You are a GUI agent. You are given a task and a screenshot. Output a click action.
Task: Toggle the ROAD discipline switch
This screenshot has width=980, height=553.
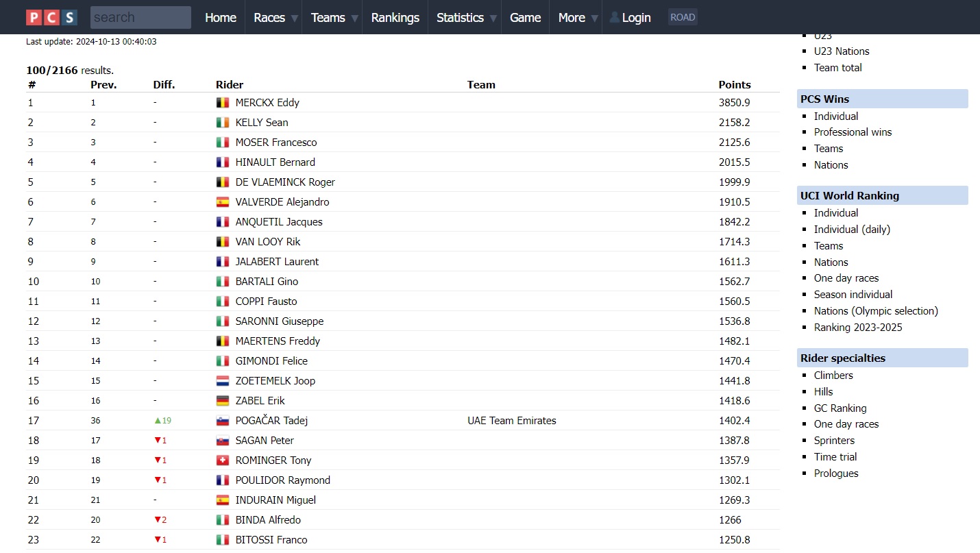683,17
